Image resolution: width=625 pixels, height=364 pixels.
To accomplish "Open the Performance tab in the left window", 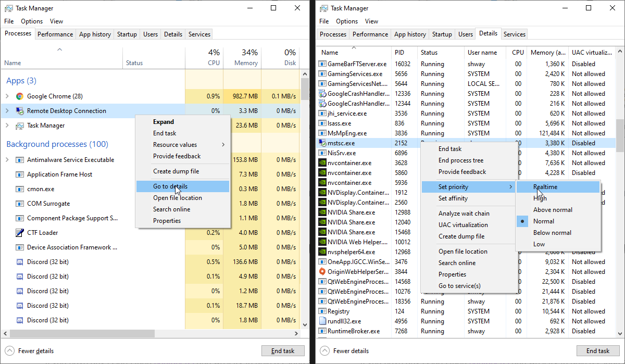I will click(x=55, y=34).
